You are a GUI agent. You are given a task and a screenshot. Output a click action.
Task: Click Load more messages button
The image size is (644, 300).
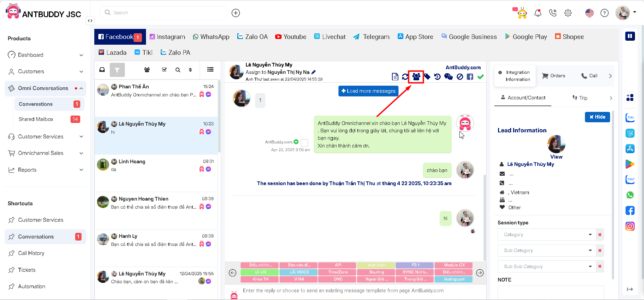pyautogui.click(x=368, y=91)
